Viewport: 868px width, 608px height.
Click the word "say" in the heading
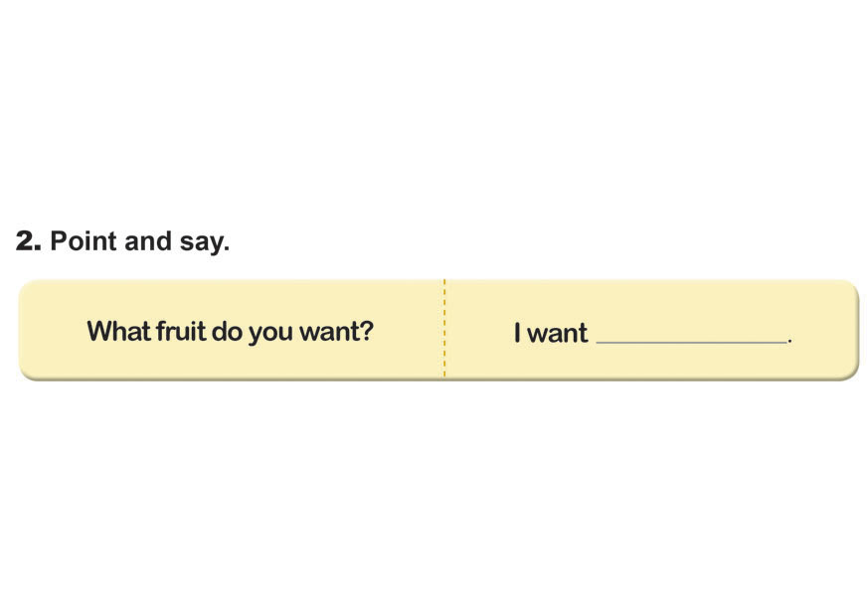tap(202, 243)
